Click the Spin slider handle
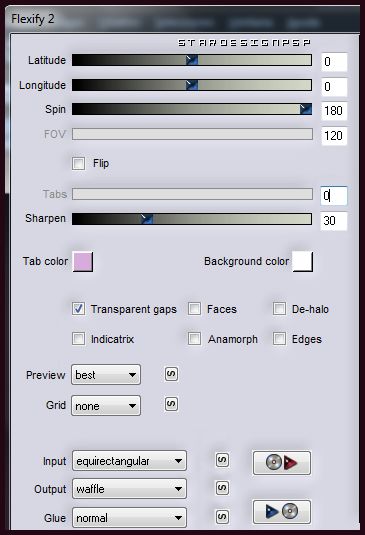The width and height of the screenshot is (365, 535). point(306,109)
